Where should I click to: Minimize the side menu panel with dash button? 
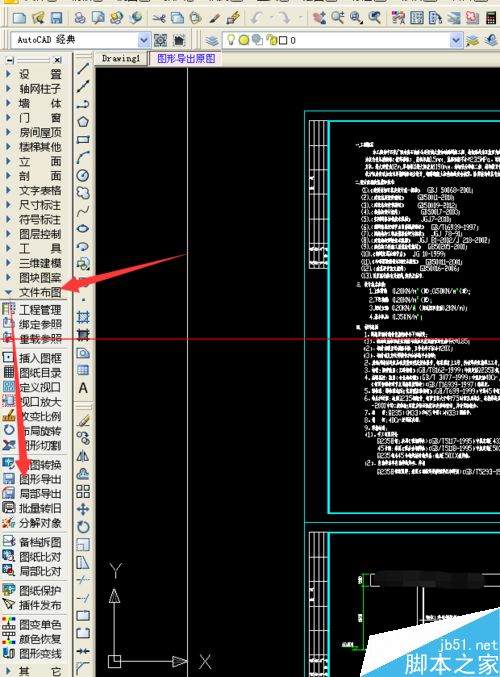11,60
